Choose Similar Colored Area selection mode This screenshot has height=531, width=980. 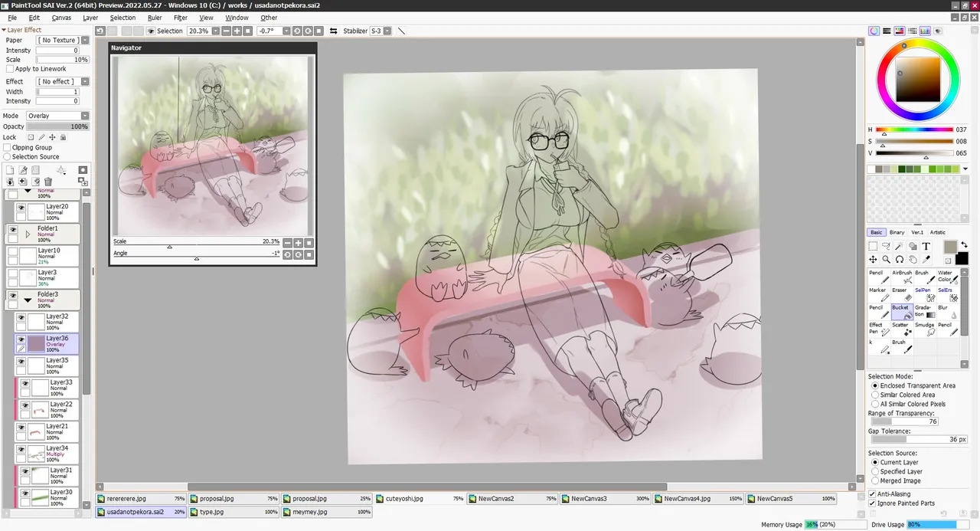(x=875, y=395)
